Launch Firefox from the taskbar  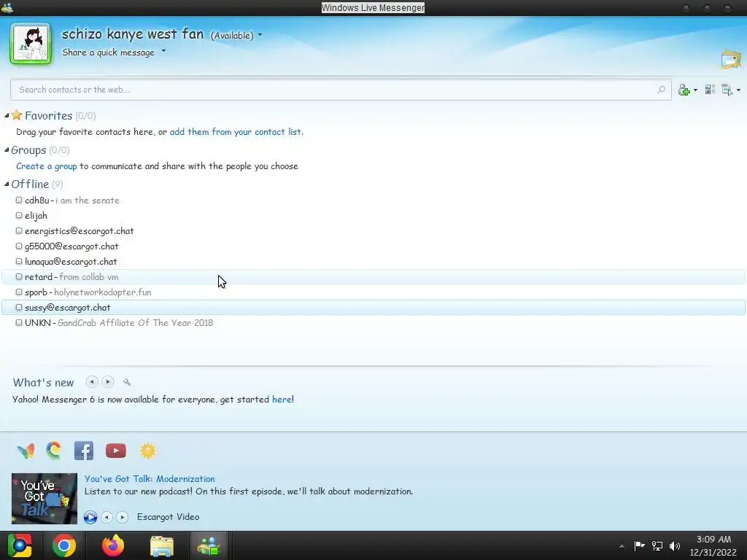[x=113, y=545]
